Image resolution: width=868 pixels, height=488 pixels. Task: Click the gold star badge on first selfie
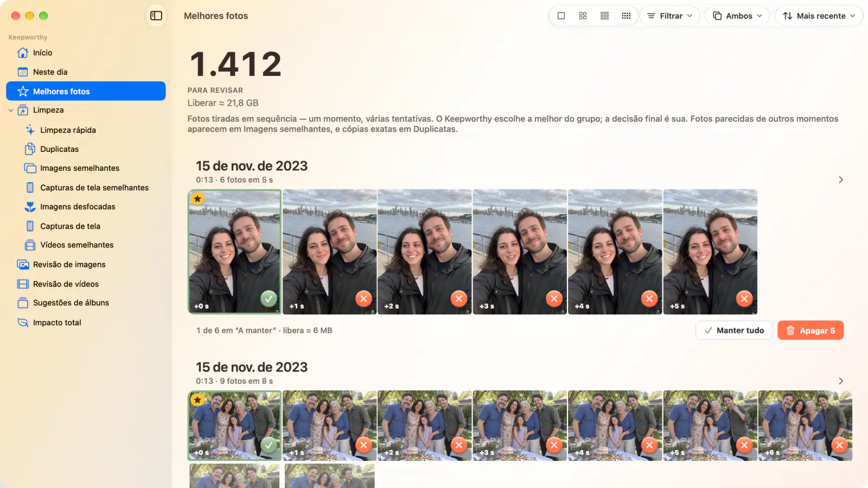pyautogui.click(x=197, y=198)
